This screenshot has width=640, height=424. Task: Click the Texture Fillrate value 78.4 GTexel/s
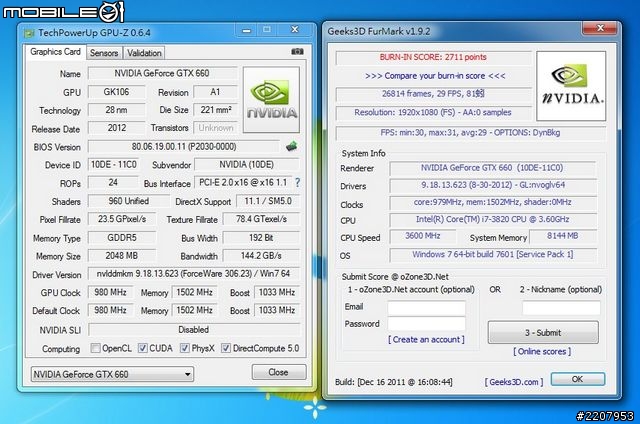coord(261,219)
